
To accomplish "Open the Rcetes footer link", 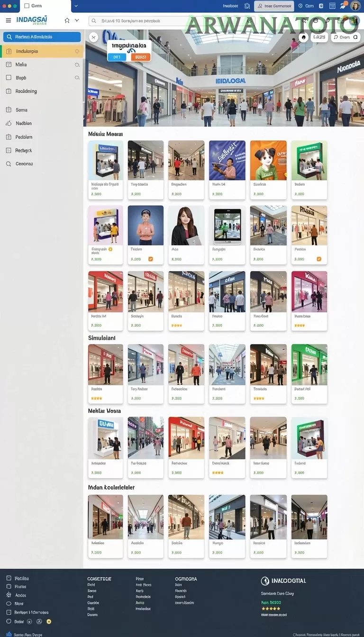I will pyautogui.click(x=20, y=587).
